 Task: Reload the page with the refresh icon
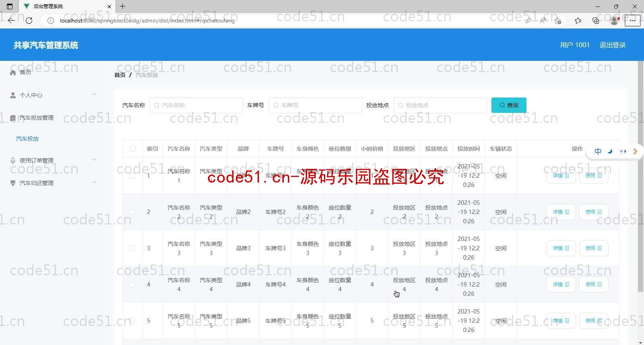(x=29, y=21)
